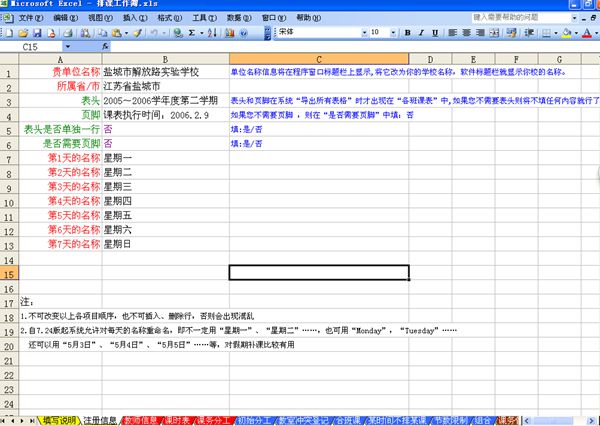Viewport: 600px width, 426px height.
Task: Open the 文件(F) menu
Action: (x=31, y=18)
